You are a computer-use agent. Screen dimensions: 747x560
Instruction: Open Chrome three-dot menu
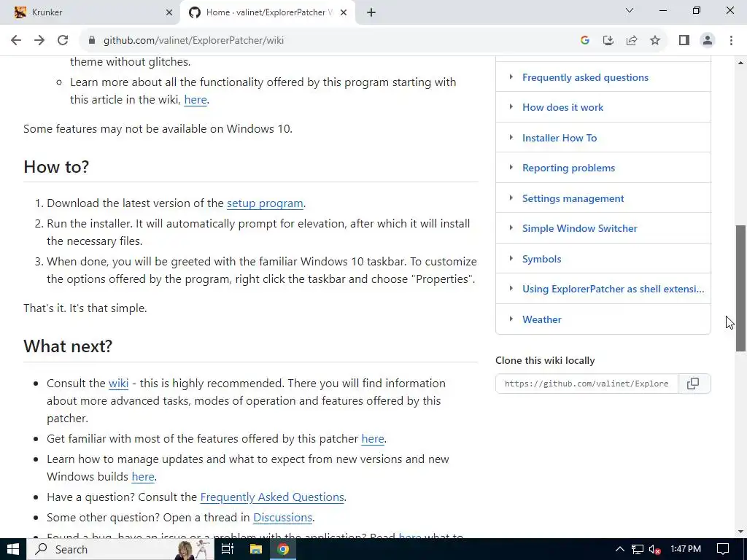click(x=731, y=41)
